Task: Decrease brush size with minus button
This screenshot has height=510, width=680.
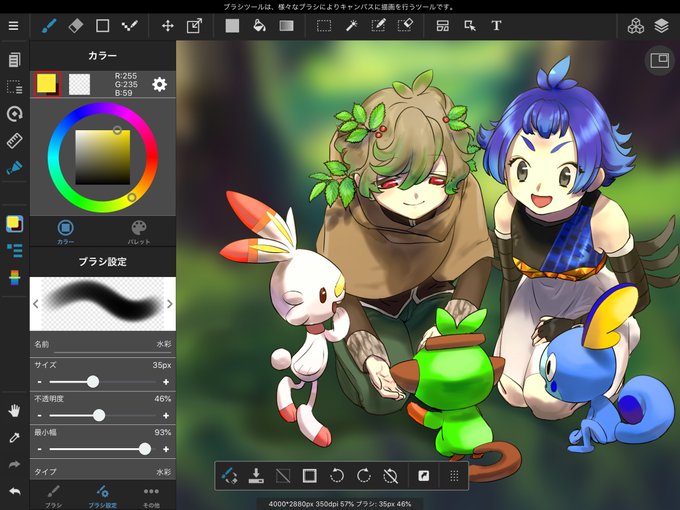Action: (x=40, y=382)
